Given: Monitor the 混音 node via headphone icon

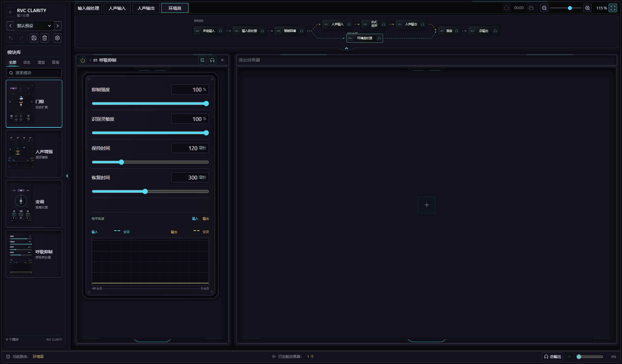Looking at the screenshot, I should (x=456, y=31).
